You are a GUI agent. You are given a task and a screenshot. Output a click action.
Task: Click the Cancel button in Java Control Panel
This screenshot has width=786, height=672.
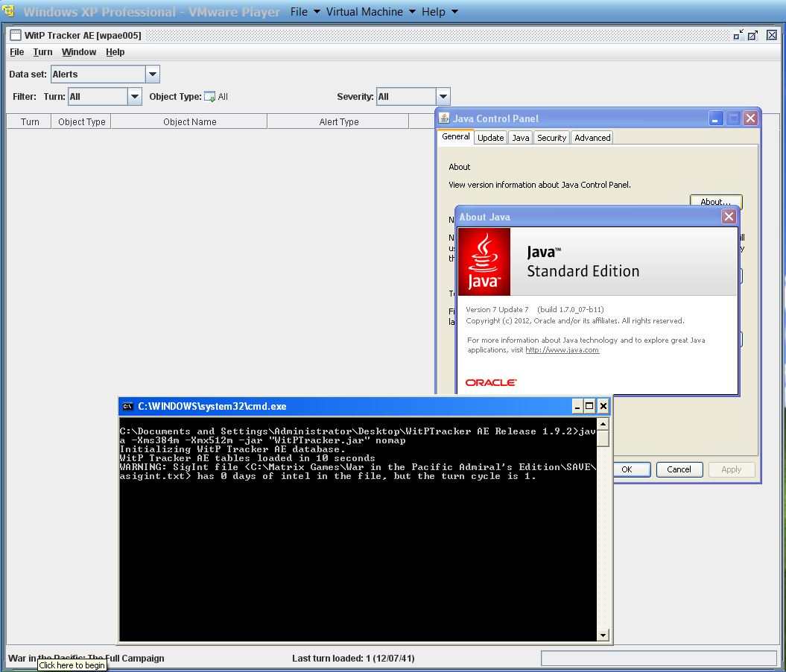click(x=679, y=469)
